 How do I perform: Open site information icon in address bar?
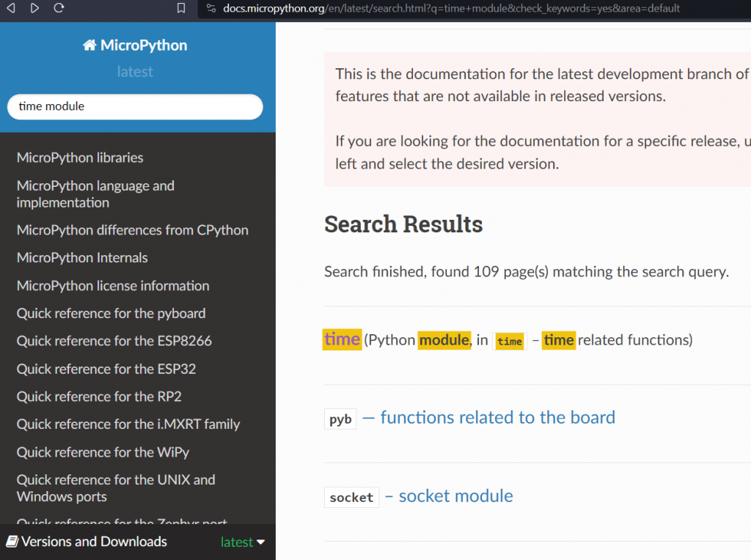pos(211,8)
